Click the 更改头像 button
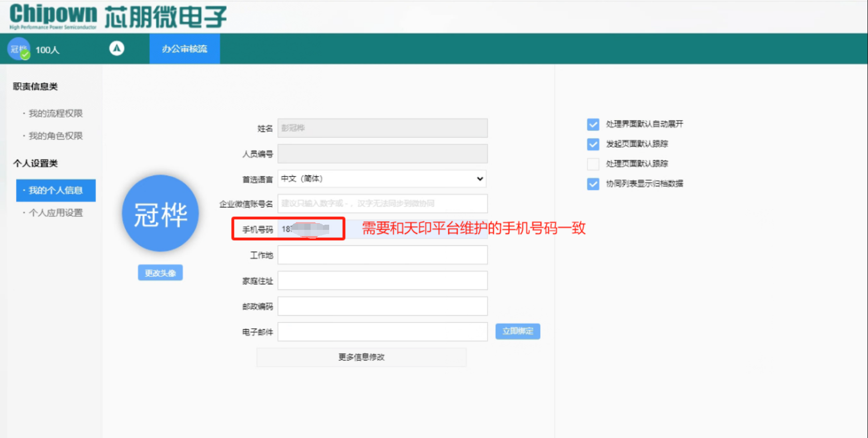 click(x=160, y=273)
